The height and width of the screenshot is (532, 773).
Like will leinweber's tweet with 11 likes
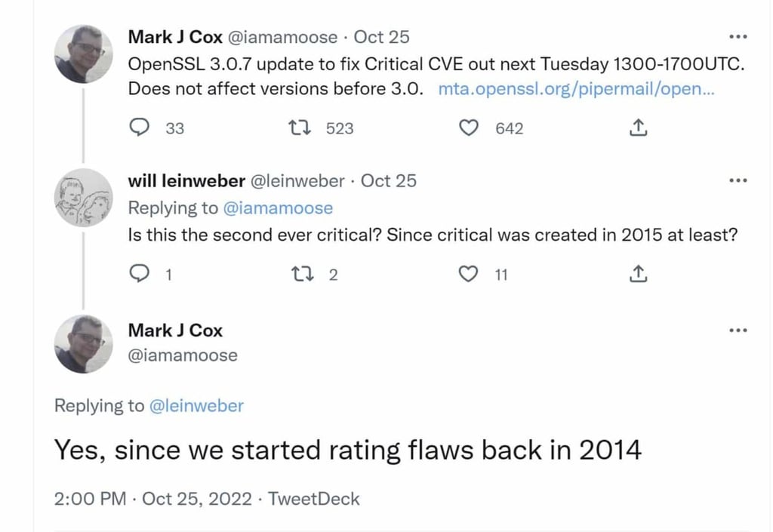[468, 273]
